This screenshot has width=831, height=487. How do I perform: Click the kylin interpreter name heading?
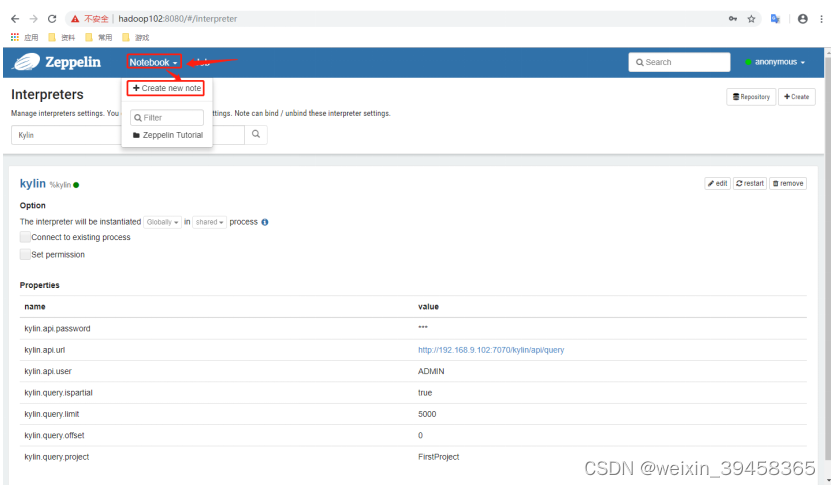(x=33, y=183)
